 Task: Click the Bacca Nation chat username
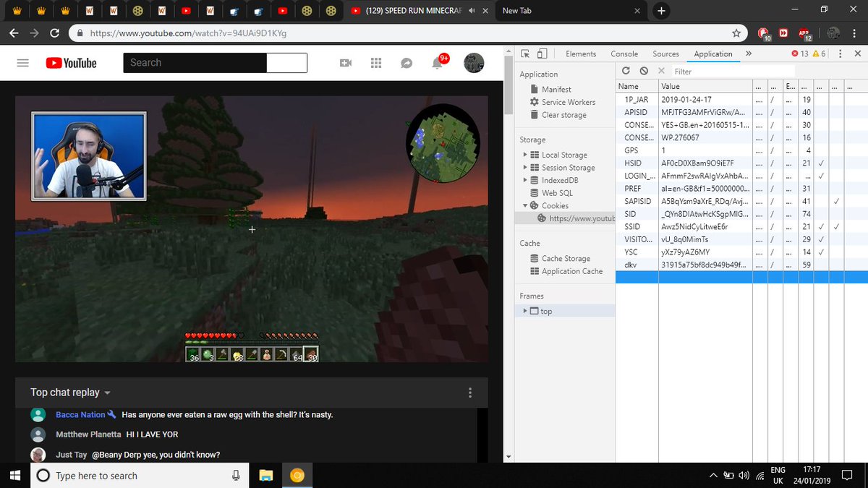[x=80, y=415]
